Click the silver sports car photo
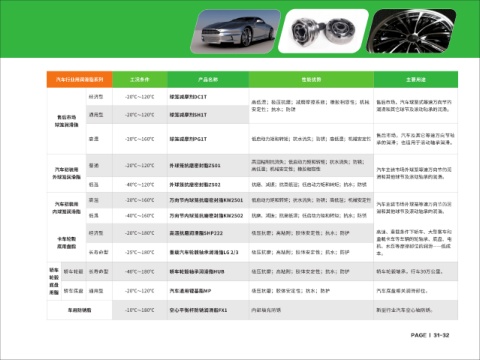 [236, 31]
